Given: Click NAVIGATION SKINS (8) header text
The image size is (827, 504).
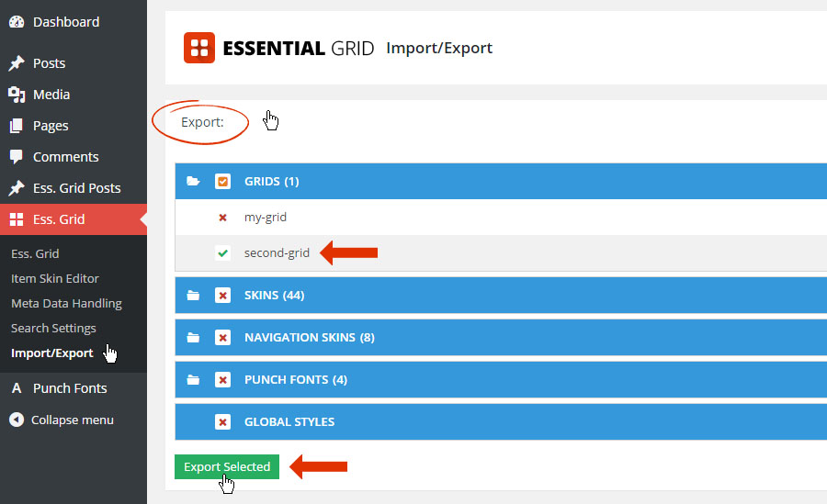Looking at the screenshot, I should (x=310, y=338).
